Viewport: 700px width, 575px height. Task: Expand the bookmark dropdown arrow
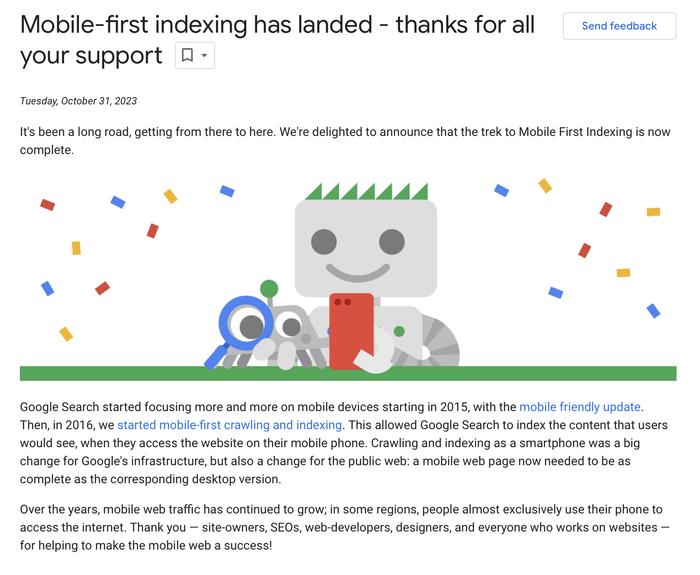pyautogui.click(x=204, y=55)
